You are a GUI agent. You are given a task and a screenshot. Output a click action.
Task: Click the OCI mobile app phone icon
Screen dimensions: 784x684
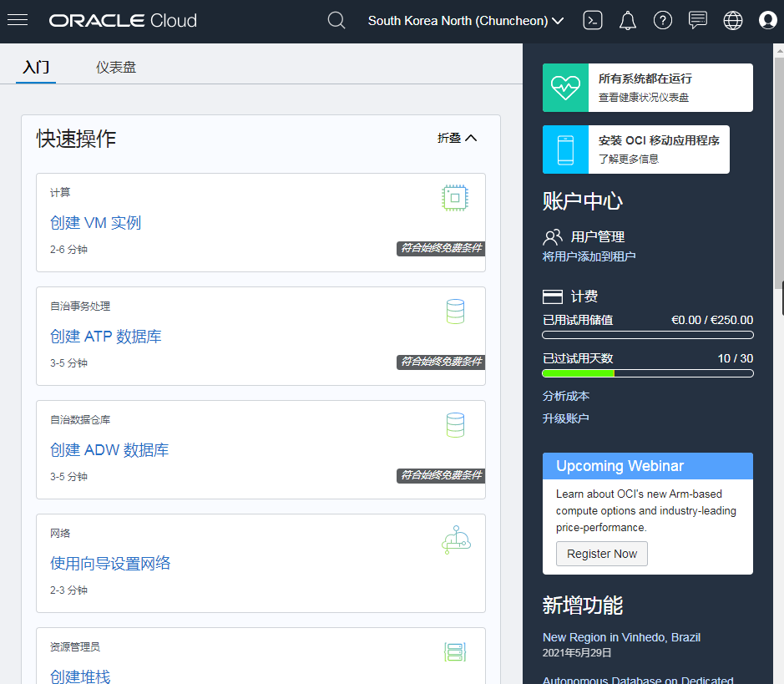click(565, 149)
